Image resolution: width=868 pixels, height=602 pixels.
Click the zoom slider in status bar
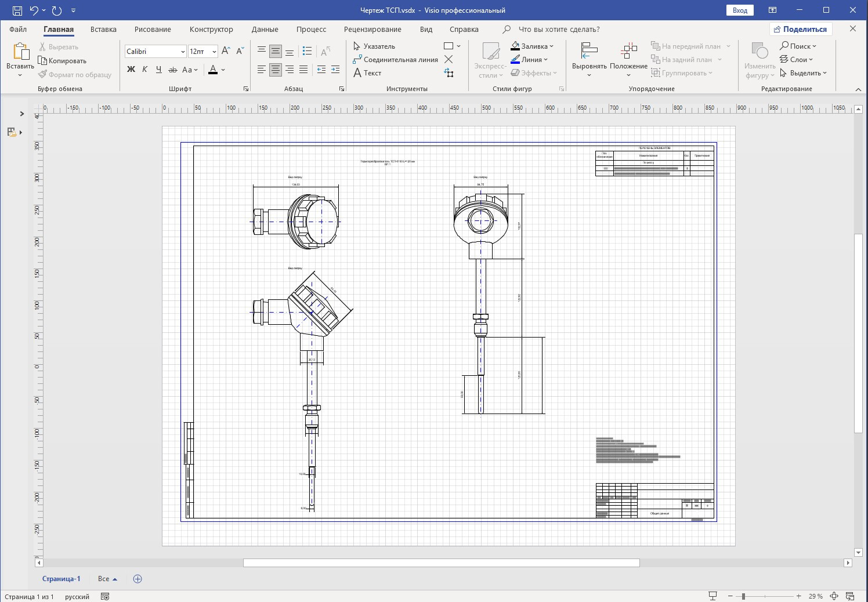click(743, 596)
